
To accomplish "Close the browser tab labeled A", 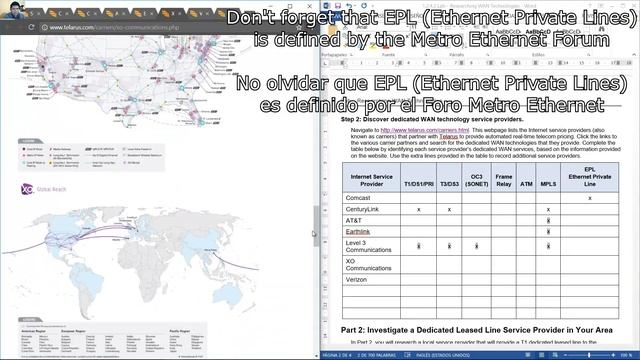I will [123, 14].
